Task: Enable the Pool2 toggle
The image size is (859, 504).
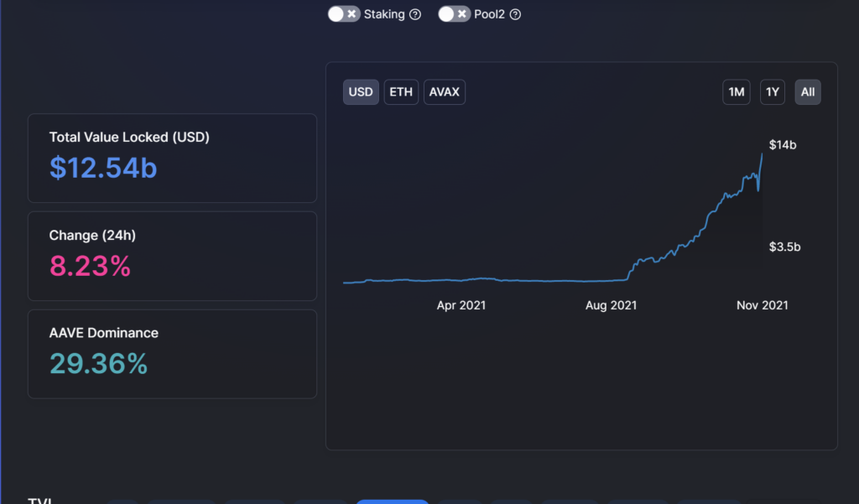Action: pyautogui.click(x=454, y=14)
